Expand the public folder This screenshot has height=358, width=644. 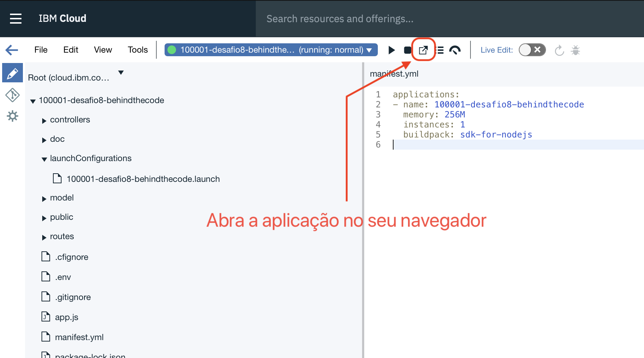coord(44,218)
